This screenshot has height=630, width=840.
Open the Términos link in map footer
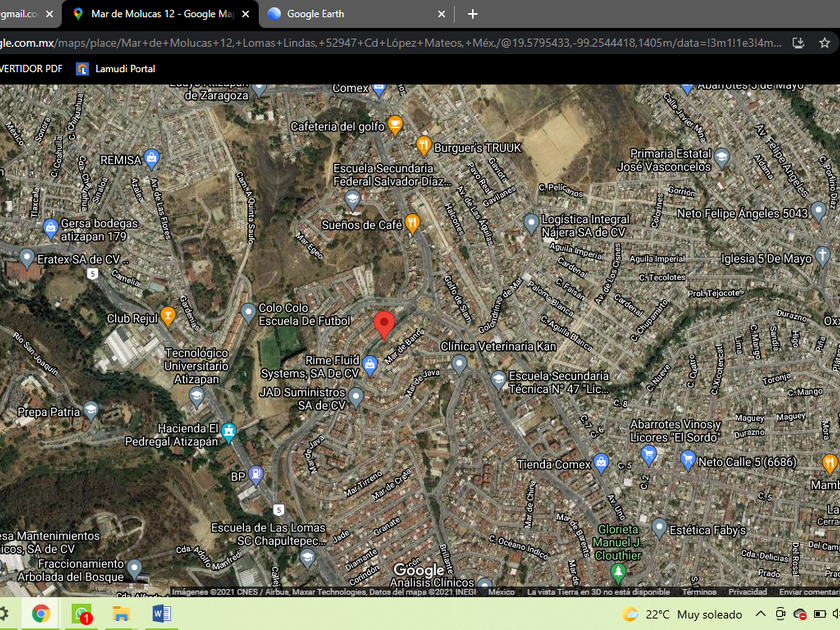699,592
